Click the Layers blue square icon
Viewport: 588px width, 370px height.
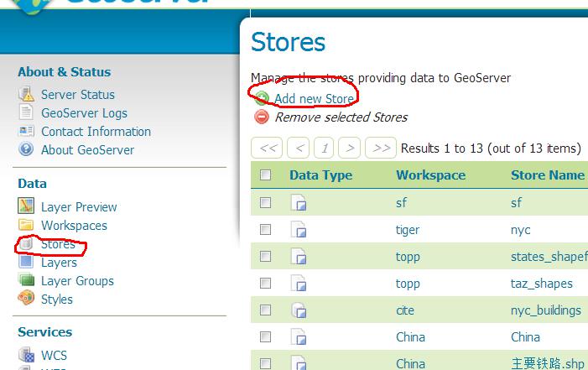click(x=26, y=261)
